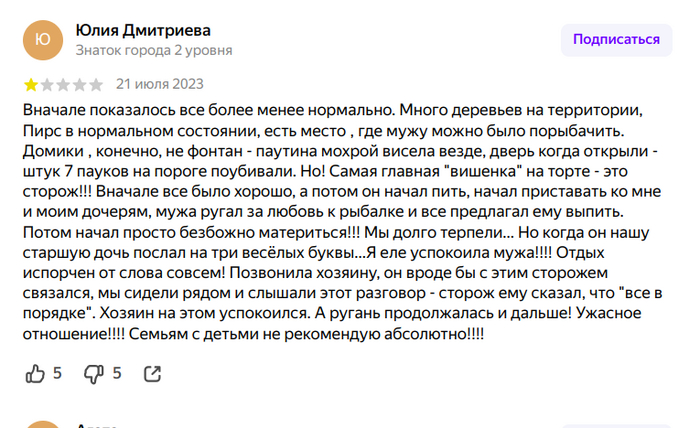This screenshot has height=428, width=700.
Task: Click review line starting 'Вначале показалось'
Action: coord(333,110)
